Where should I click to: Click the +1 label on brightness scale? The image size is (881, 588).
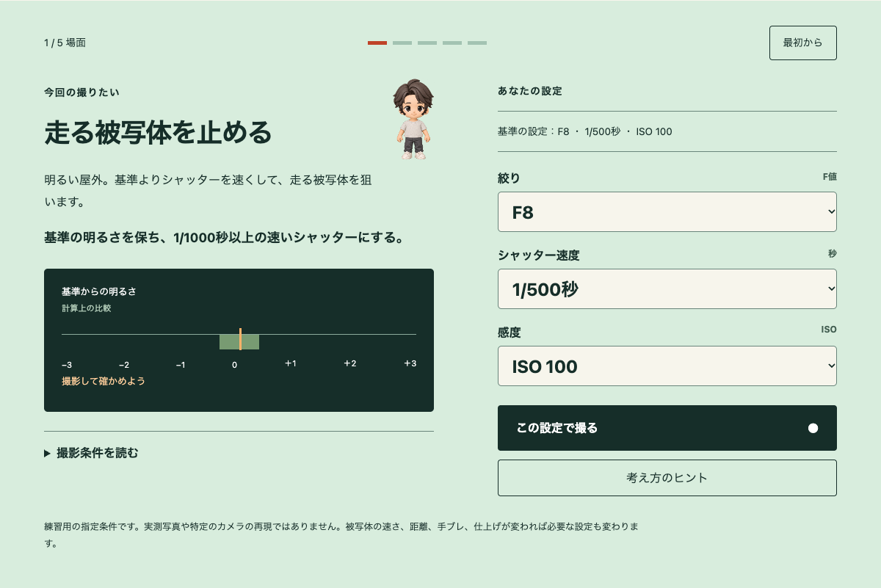tap(291, 363)
